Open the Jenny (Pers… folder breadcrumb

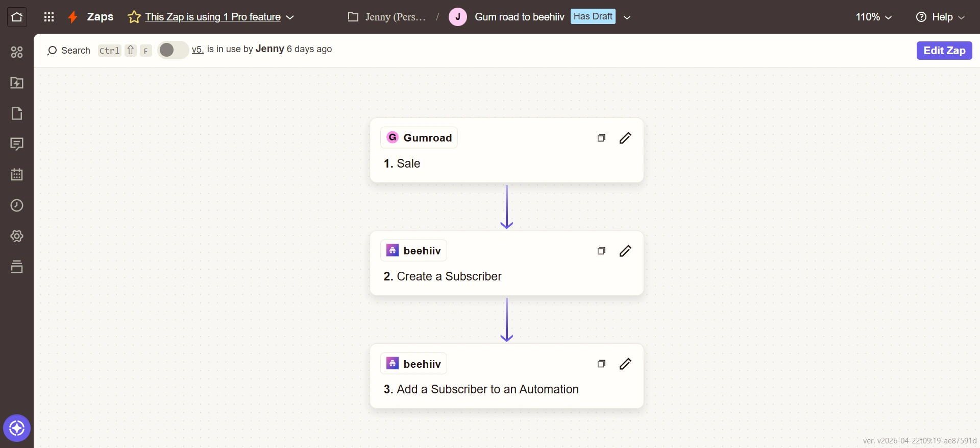[x=396, y=17]
